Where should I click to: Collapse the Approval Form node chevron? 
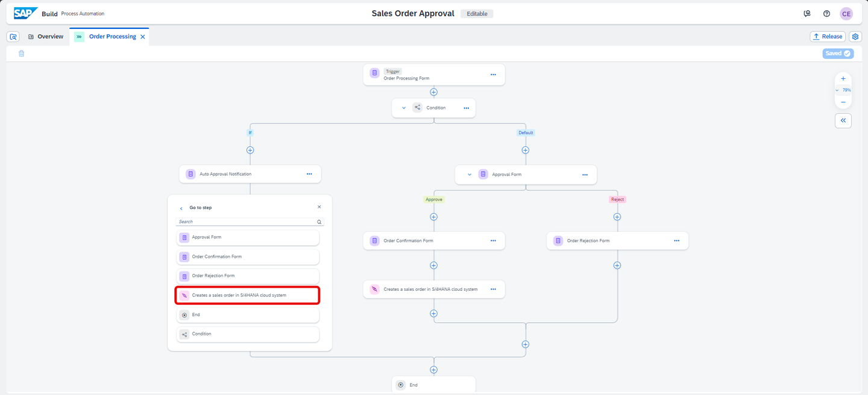click(x=469, y=175)
